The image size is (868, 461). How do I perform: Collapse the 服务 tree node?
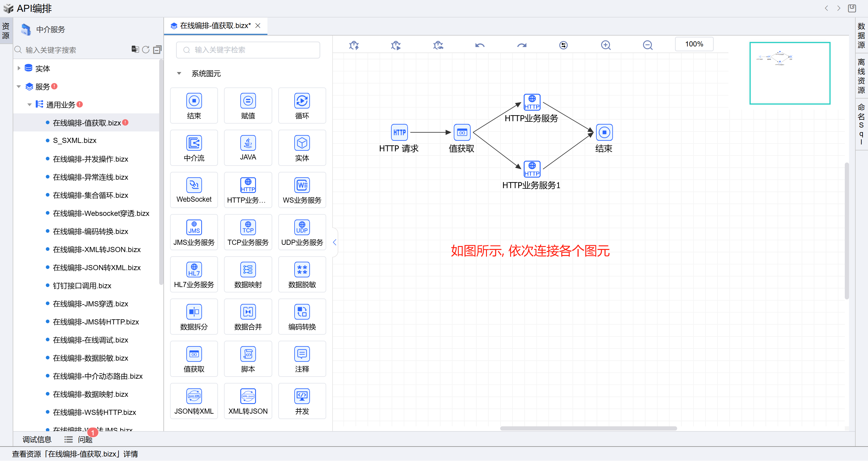tap(19, 87)
